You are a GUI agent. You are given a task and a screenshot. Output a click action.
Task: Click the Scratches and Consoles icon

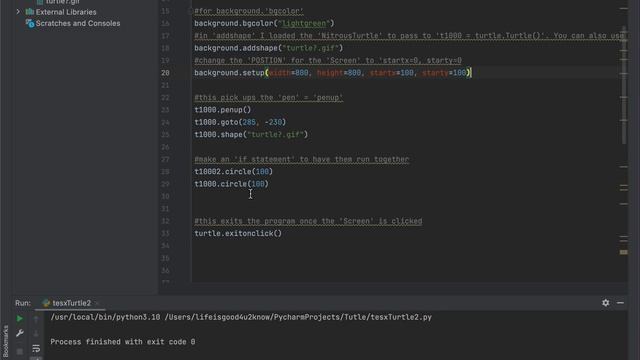coord(30,23)
